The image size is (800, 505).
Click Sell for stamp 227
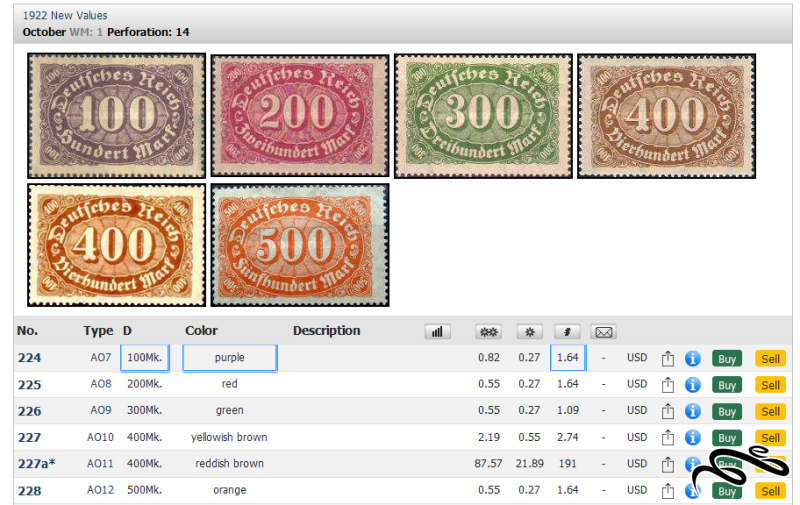(770, 438)
